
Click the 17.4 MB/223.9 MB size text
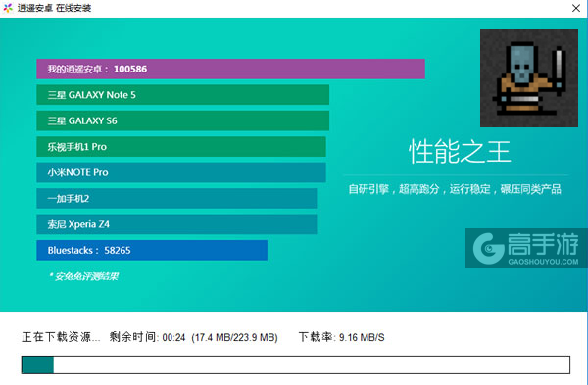click(234, 337)
